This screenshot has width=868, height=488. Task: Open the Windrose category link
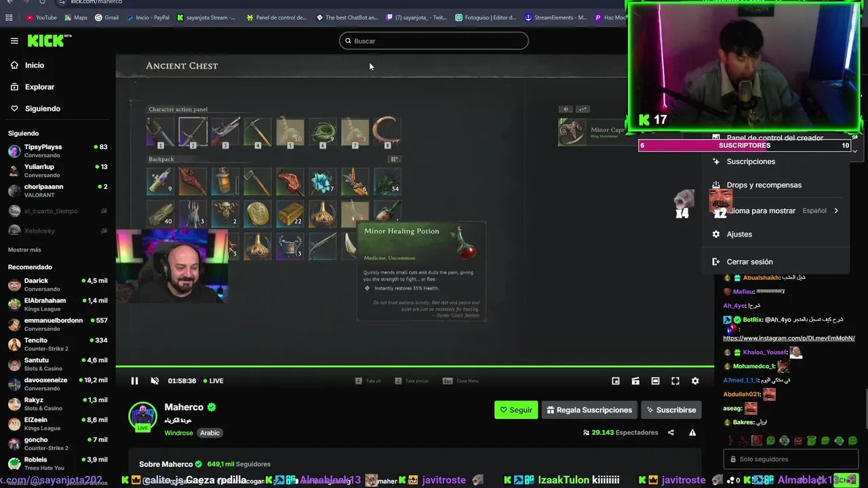pyautogui.click(x=179, y=432)
